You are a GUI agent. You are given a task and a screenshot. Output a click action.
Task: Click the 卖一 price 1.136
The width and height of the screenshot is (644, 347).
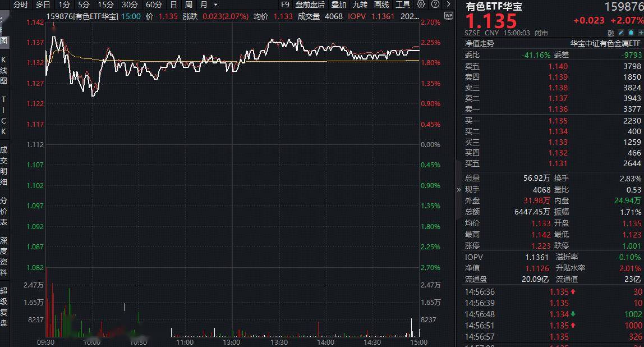558,109
